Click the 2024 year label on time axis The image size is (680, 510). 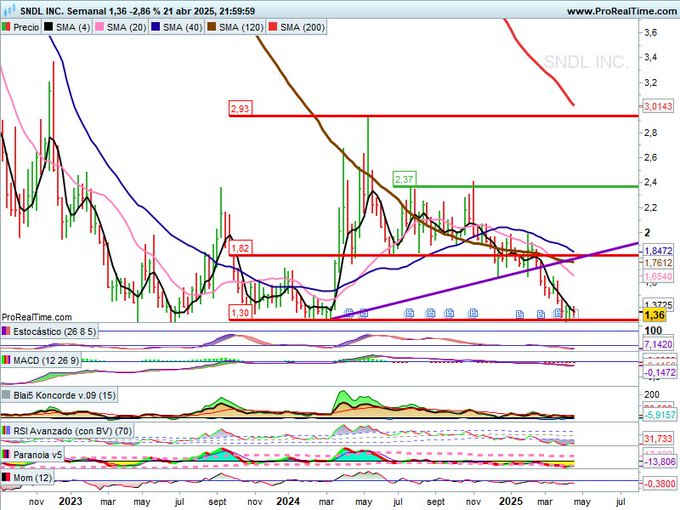point(288,501)
